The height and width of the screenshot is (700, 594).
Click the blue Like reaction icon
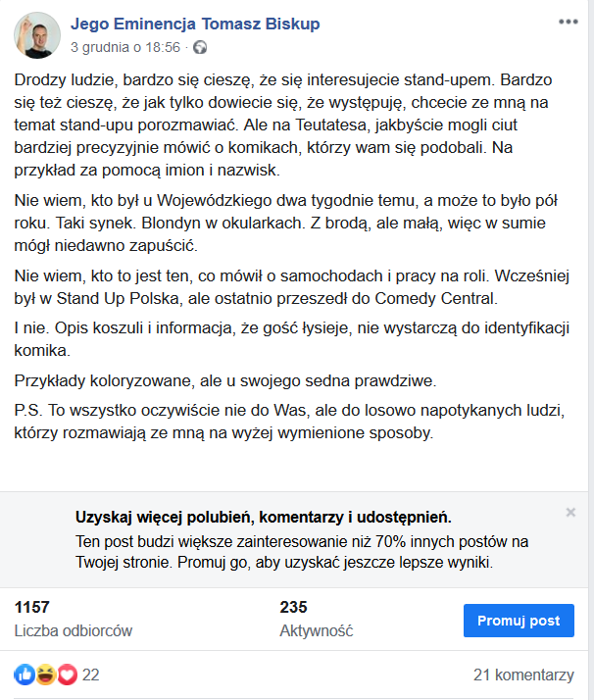[x=25, y=675]
